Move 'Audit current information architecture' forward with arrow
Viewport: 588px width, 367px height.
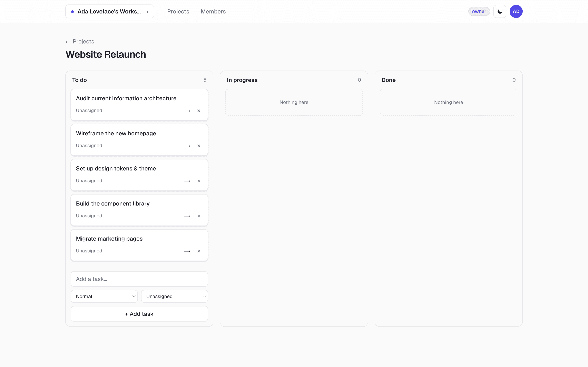tap(187, 111)
